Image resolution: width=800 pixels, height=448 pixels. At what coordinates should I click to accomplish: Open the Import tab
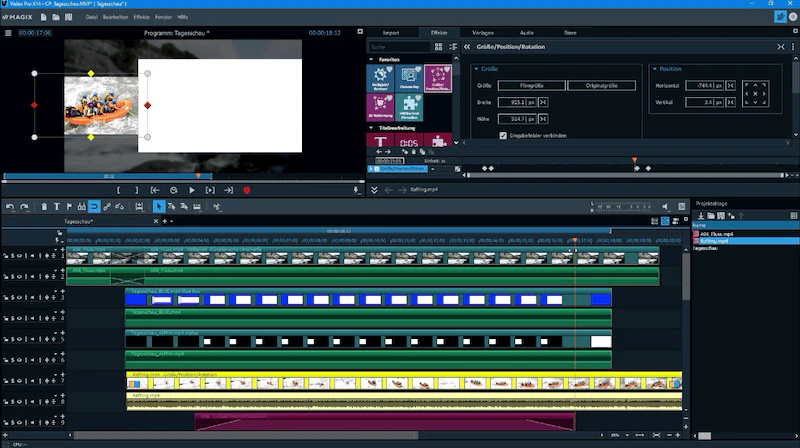coord(391,33)
